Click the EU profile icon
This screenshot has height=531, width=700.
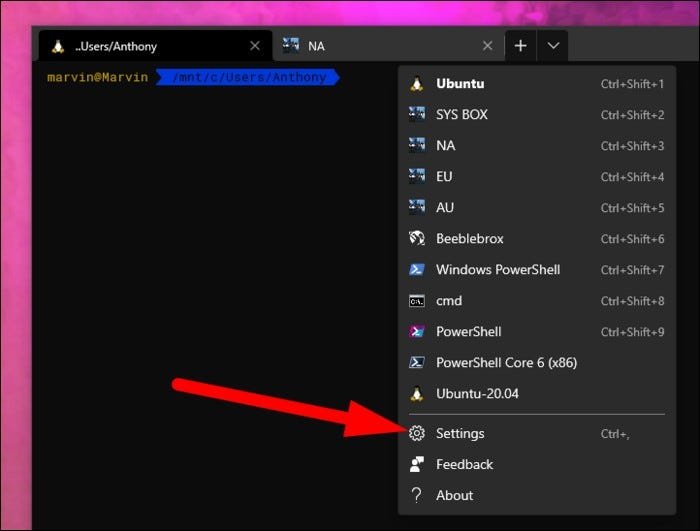tap(417, 176)
